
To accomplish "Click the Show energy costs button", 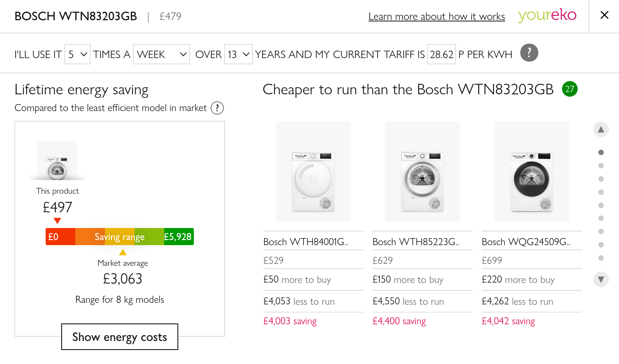I will [x=120, y=337].
